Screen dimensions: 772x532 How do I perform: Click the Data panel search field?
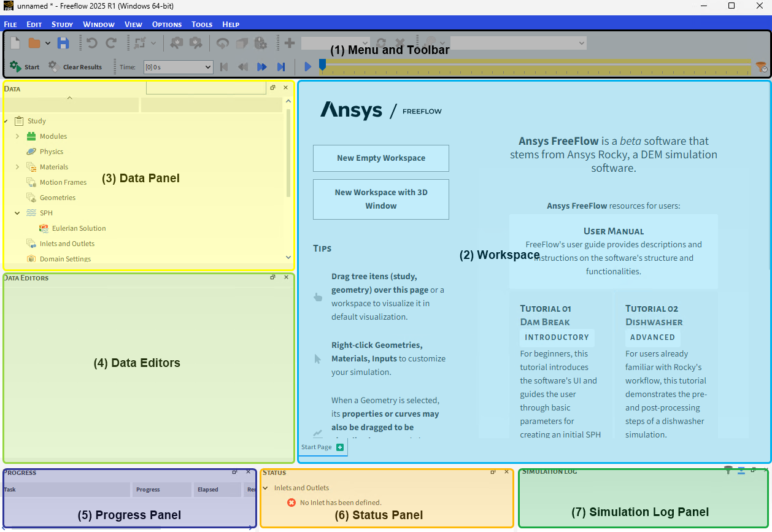click(x=206, y=88)
